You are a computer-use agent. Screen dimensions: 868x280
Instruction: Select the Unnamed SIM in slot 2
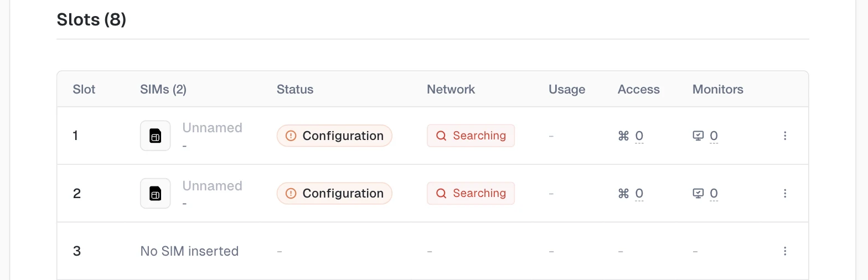(213, 186)
